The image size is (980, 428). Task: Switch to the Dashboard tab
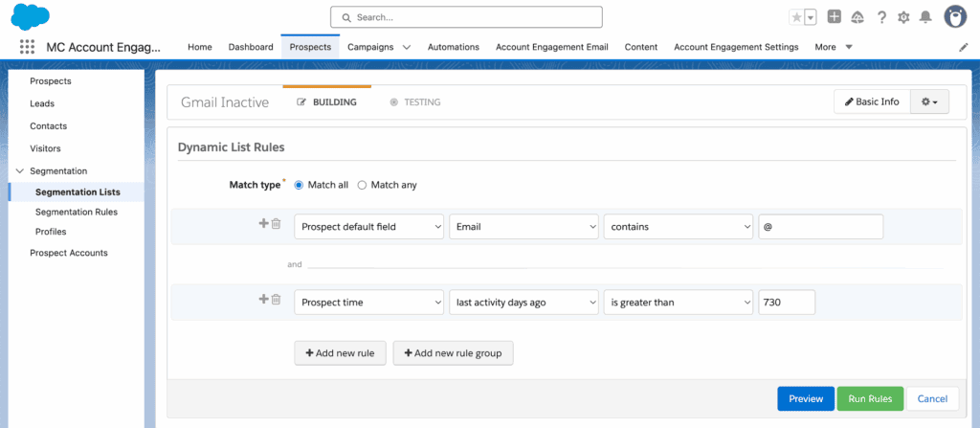tap(251, 47)
